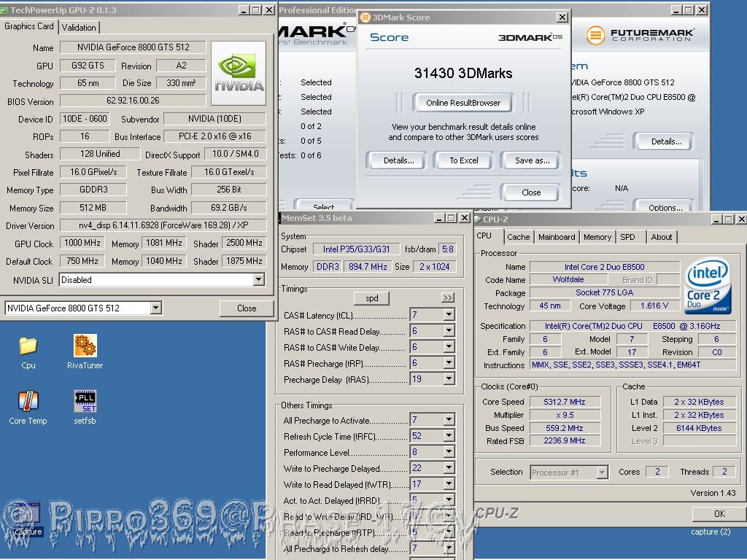Click the Memory 894.7 MHz value in MemSet
This screenshot has height=560, width=747.
click(368, 267)
